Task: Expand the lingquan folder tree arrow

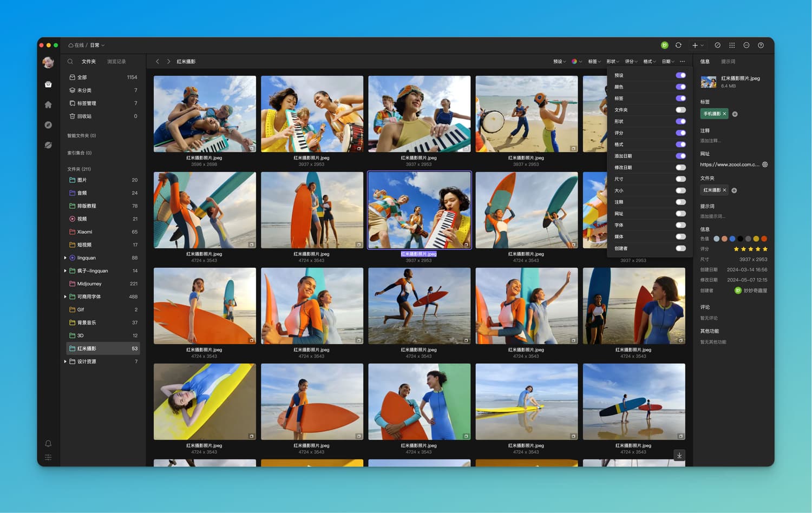Action: pyautogui.click(x=66, y=258)
